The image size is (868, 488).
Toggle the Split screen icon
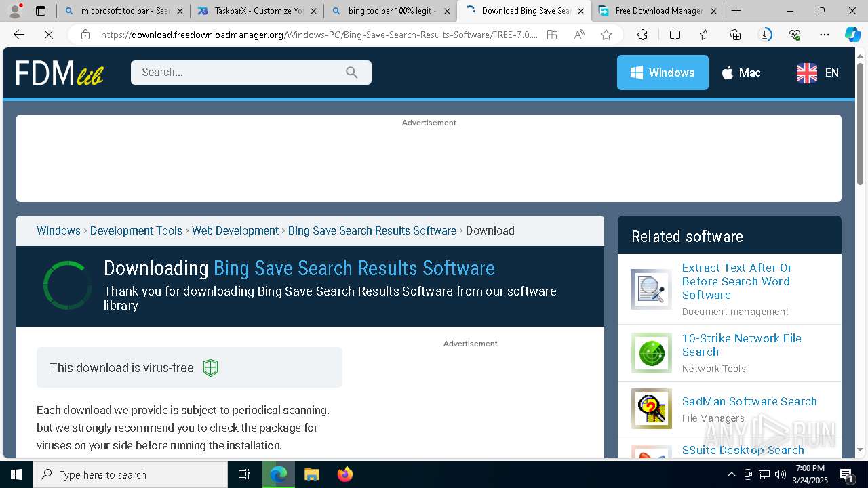pos(675,35)
